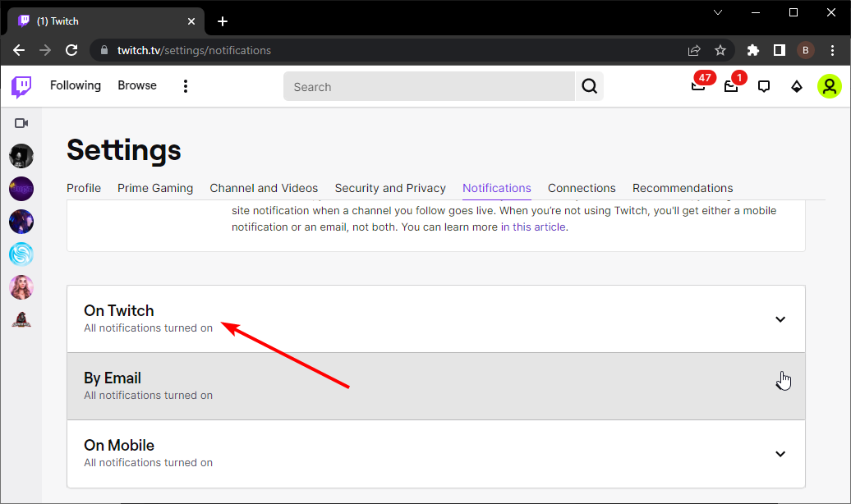
Task: Click the followed channels camera icon in sidebar
Action: 21,123
